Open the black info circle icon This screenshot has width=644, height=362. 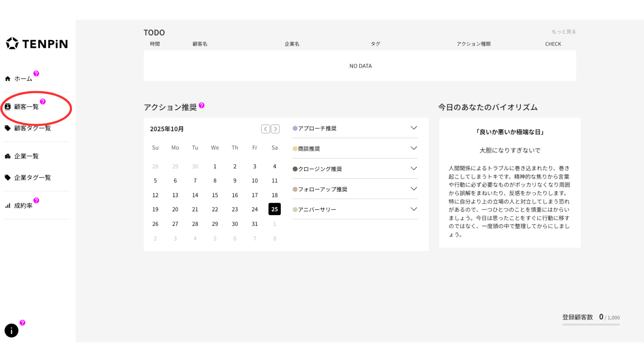tap(11, 330)
